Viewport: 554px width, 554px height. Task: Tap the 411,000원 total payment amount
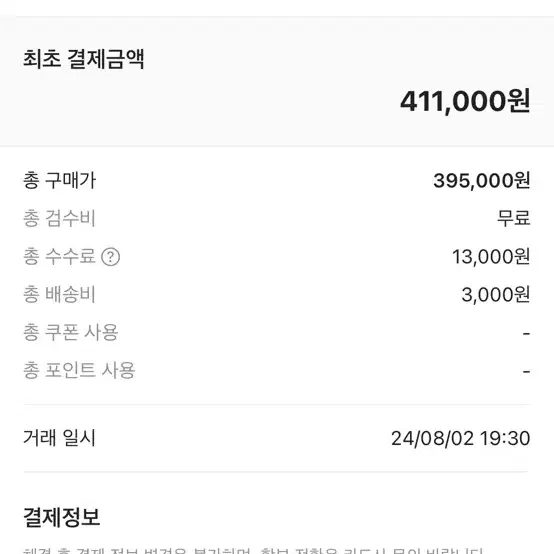click(x=465, y=101)
